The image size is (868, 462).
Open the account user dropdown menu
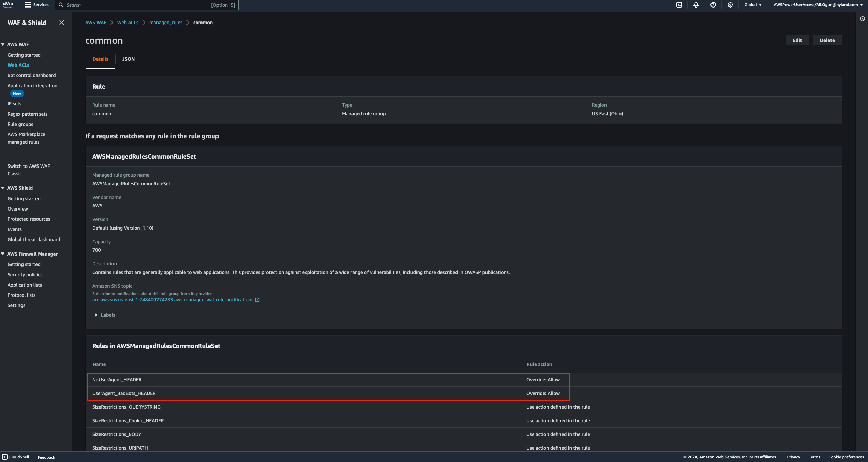click(818, 5)
